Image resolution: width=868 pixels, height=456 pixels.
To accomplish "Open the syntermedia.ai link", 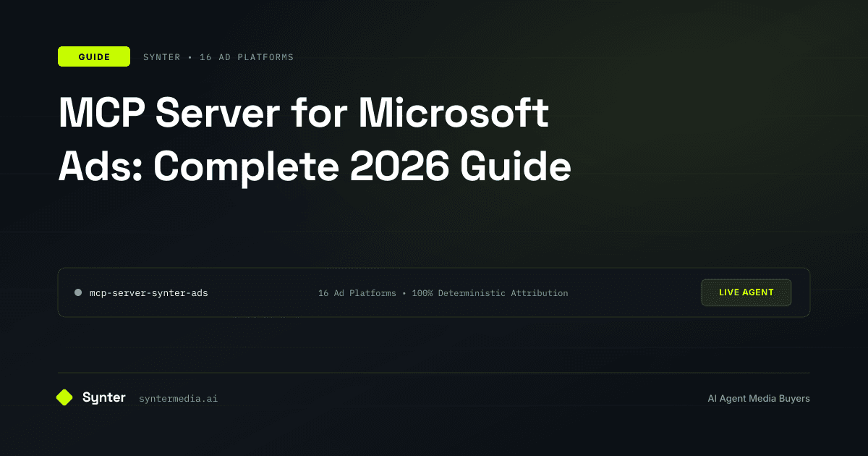I will (178, 399).
